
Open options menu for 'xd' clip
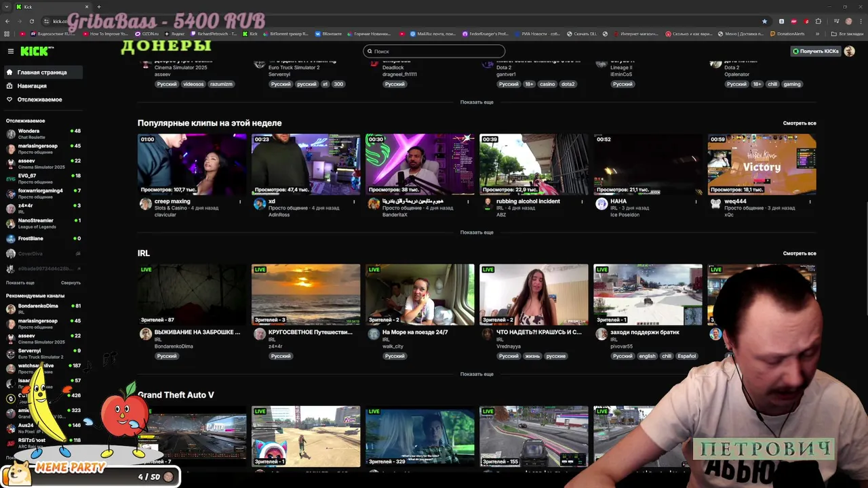pyautogui.click(x=354, y=201)
